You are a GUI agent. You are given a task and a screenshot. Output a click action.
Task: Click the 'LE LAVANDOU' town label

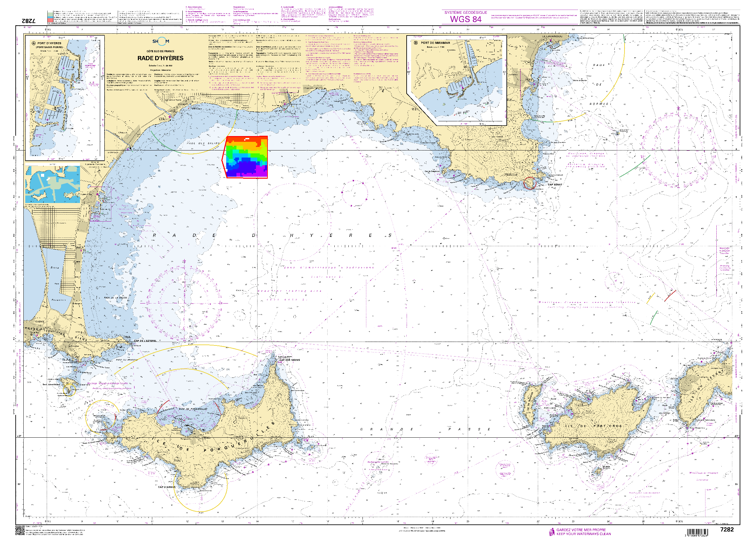(x=552, y=36)
